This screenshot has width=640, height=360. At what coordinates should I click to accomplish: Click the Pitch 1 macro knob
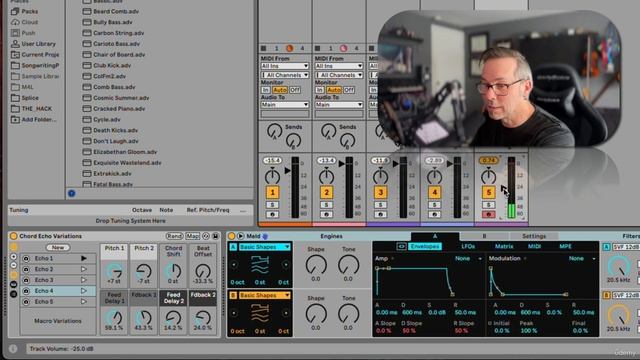[114, 271]
